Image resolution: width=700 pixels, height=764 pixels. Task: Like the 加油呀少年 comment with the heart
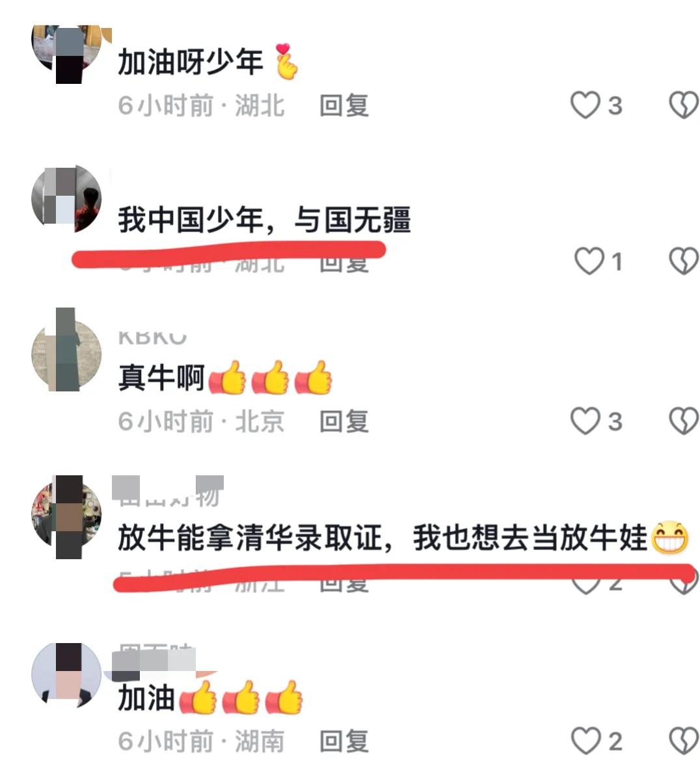585,105
